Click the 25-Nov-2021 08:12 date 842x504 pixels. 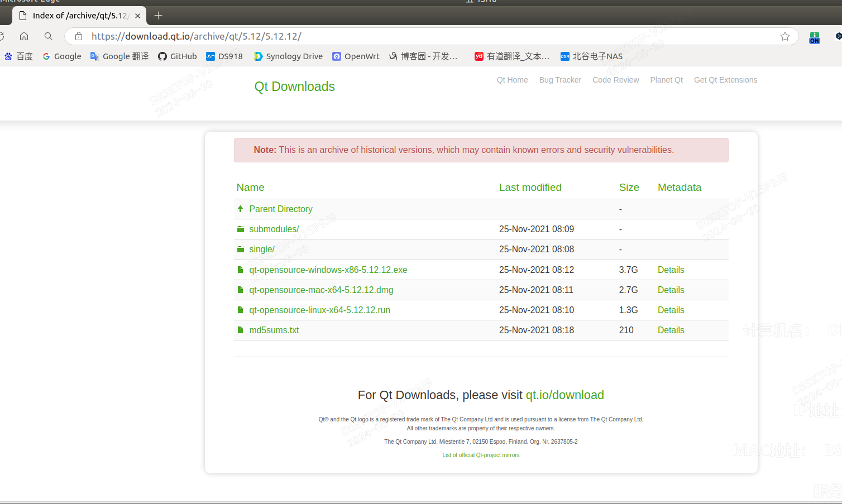coord(536,270)
